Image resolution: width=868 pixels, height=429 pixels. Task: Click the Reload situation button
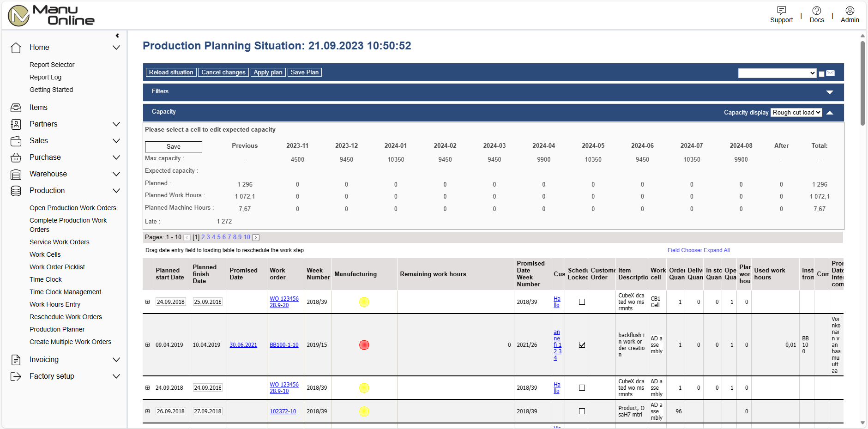pyautogui.click(x=171, y=73)
